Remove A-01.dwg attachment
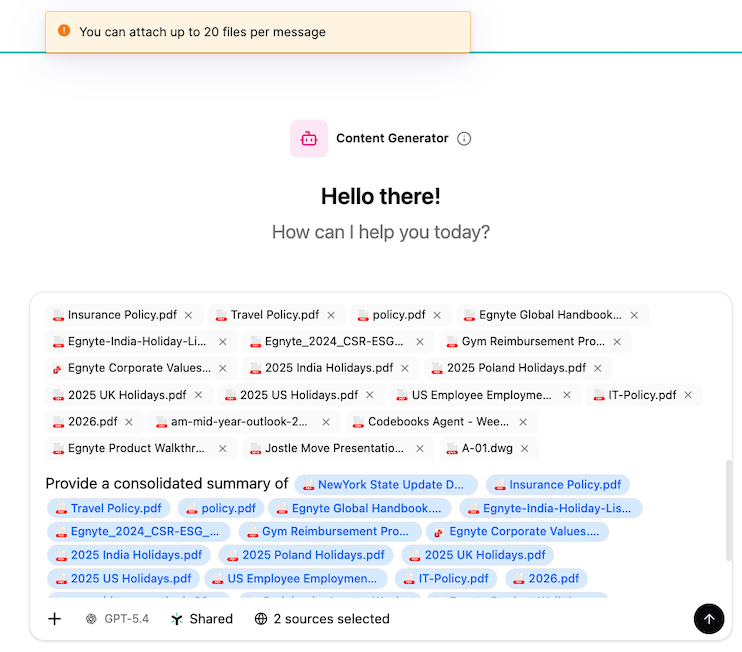This screenshot has height=652, width=742. point(524,448)
